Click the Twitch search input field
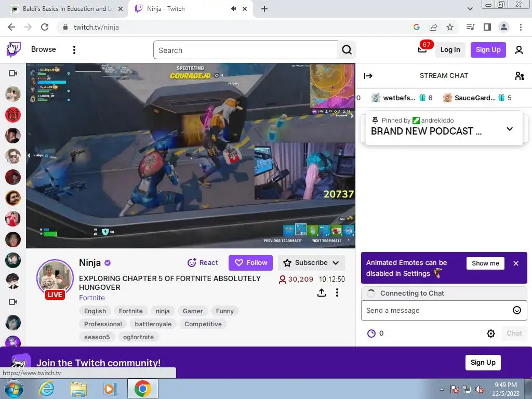 coord(246,50)
